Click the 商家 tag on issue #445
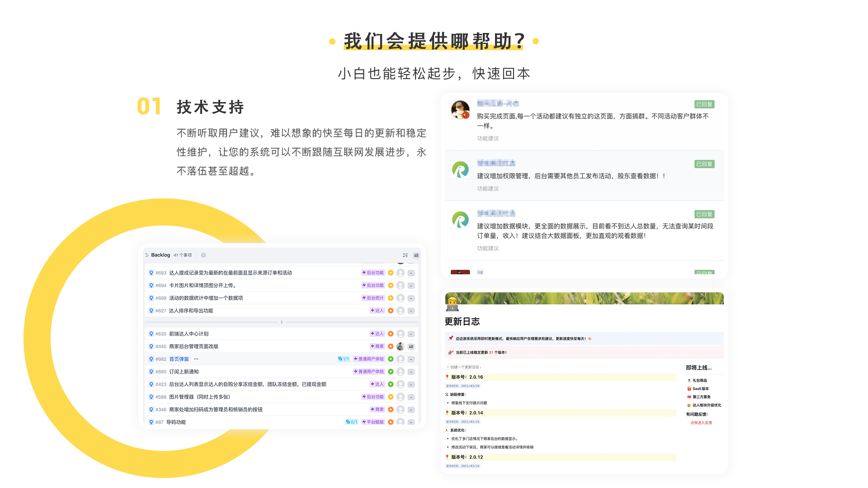 377,347
